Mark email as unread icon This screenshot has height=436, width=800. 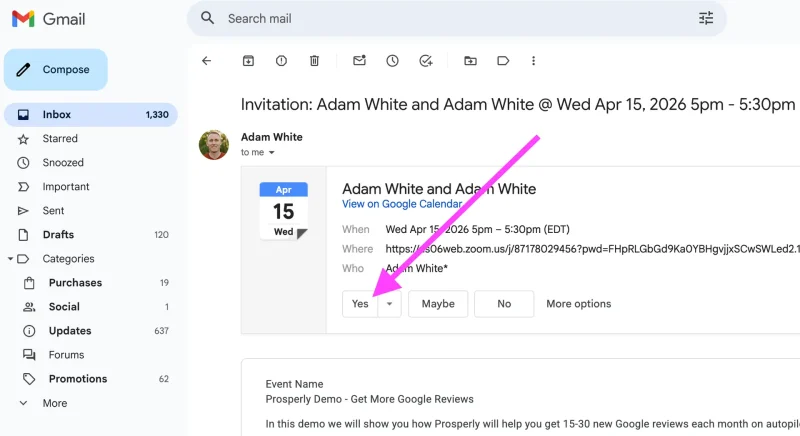click(x=359, y=61)
